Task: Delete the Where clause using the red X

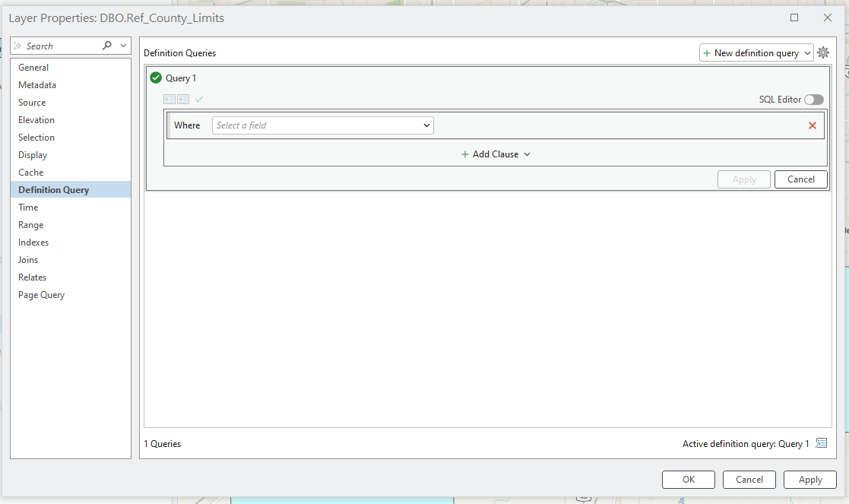Action: tap(812, 125)
